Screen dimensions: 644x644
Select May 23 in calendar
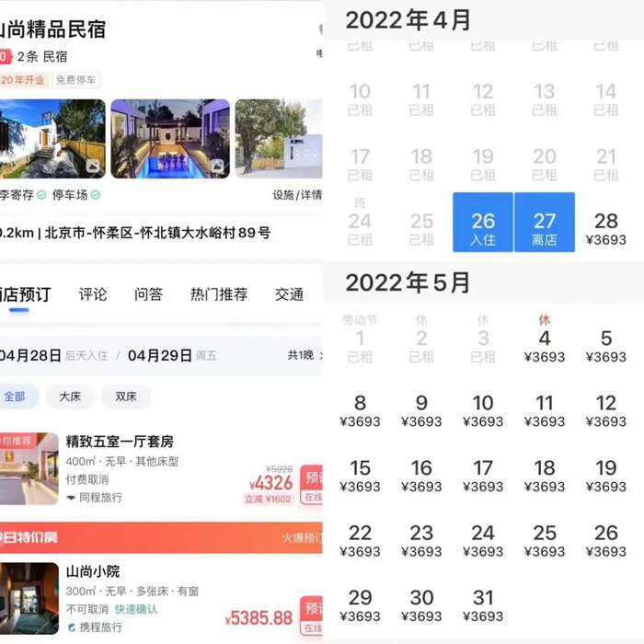421,541
